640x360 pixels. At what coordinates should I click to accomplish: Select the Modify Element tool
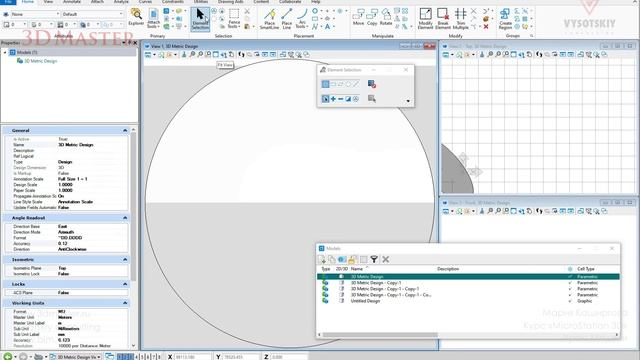(x=425, y=19)
